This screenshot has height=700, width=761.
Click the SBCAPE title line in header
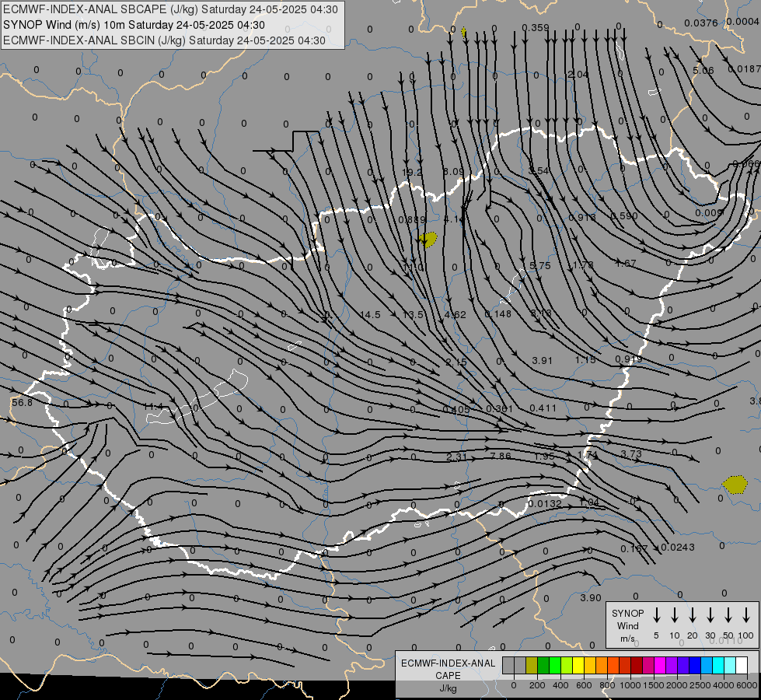[170, 9]
